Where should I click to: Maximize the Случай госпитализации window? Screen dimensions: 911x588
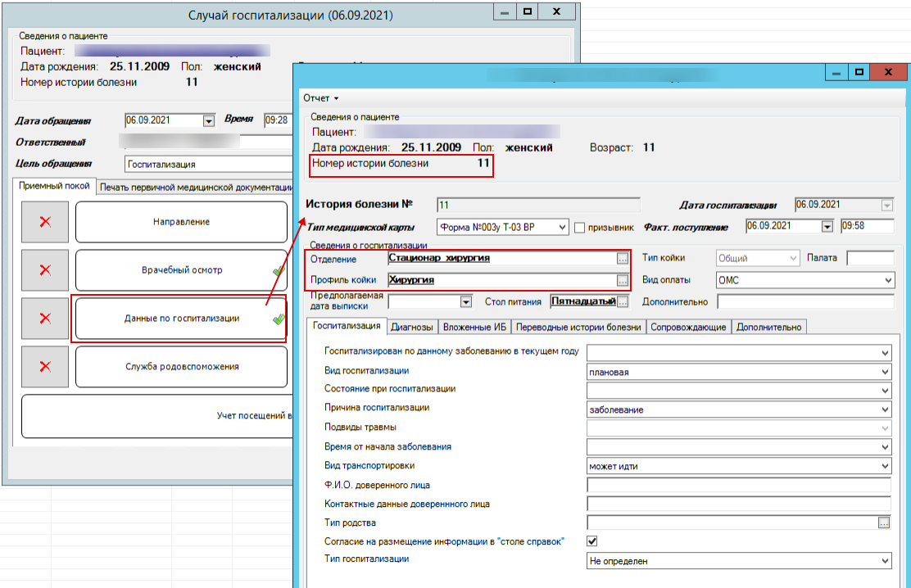click(x=528, y=11)
